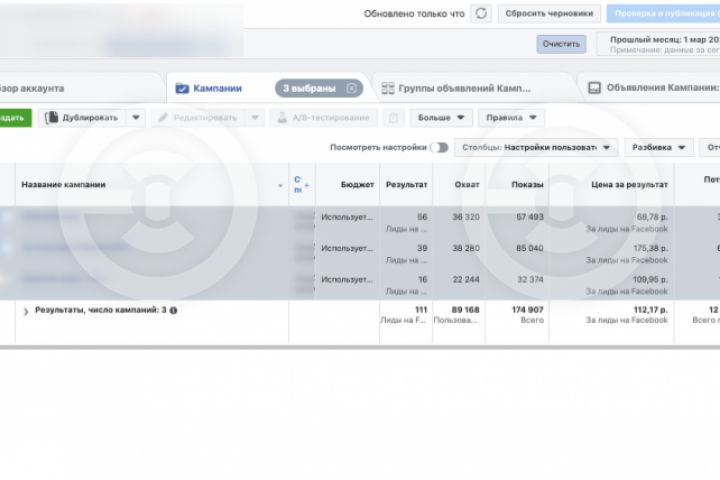Image resolution: width=720 pixels, height=480 pixels.
Task: Click the 109,95 р. price cell
Action: click(650, 279)
